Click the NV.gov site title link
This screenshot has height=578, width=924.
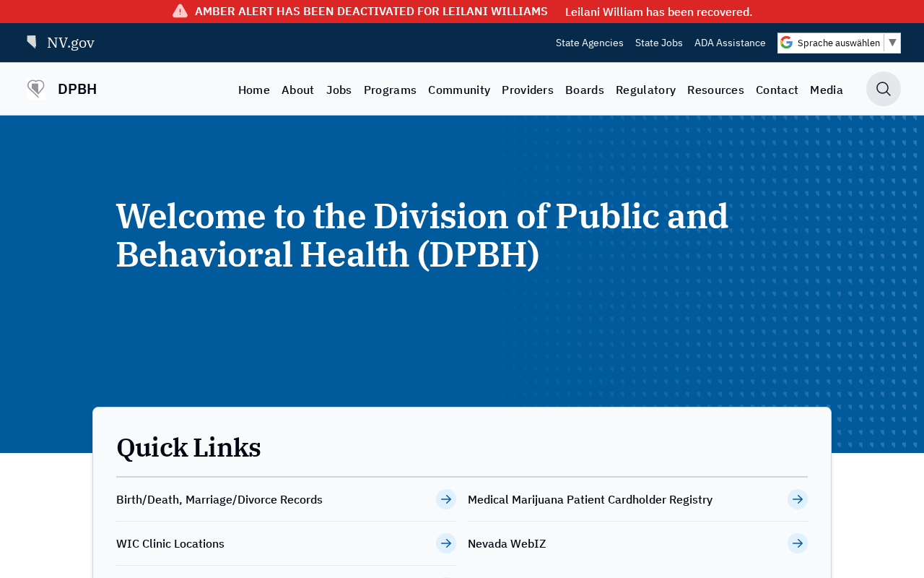71,43
